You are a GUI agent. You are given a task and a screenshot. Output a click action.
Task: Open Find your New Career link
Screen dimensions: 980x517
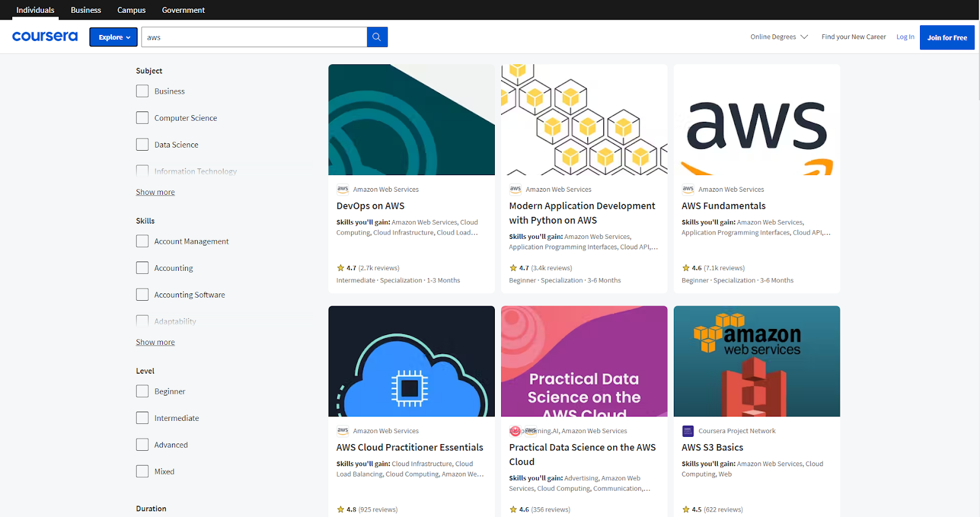click(x=854, y=37)
